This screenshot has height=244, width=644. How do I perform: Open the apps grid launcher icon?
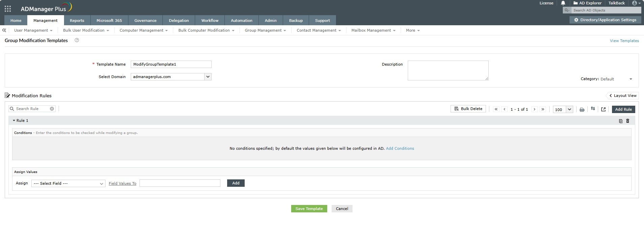[7, 9]
